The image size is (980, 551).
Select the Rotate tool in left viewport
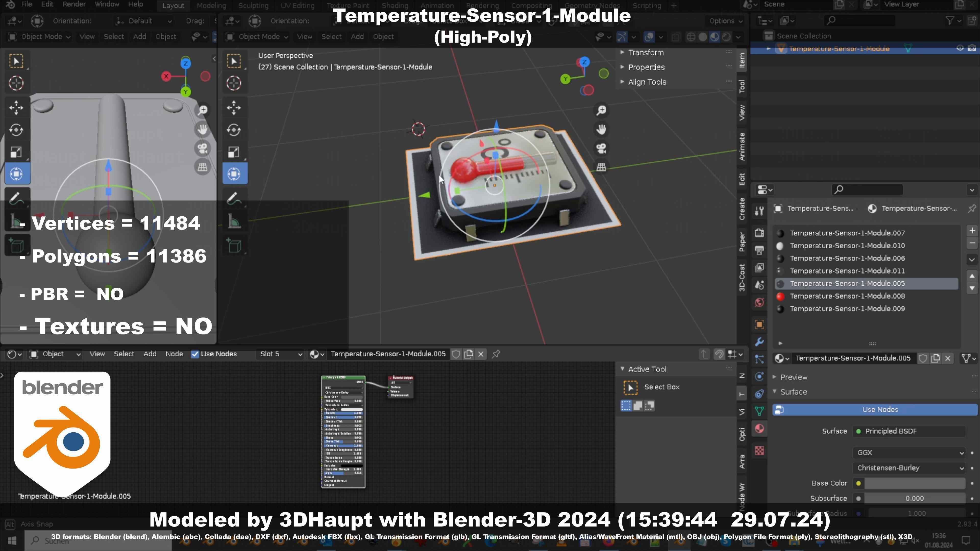pyautogui.click(x=16, y=130)
